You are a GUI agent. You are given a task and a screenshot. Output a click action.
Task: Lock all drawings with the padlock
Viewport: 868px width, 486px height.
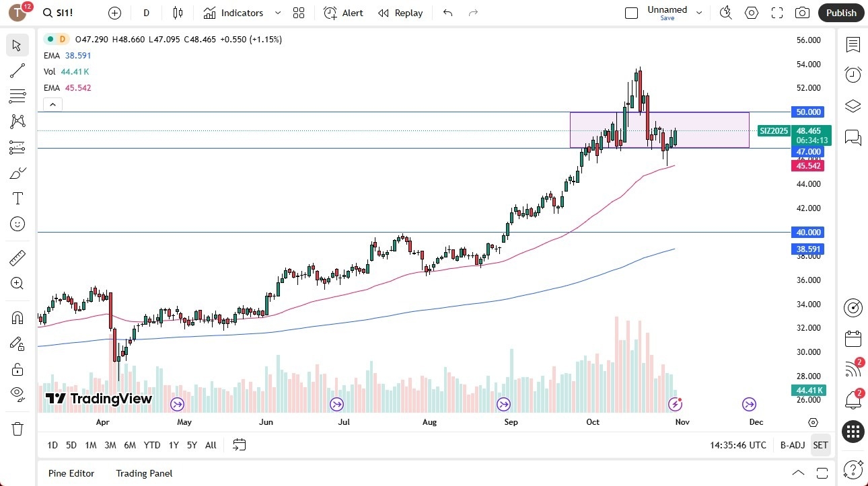point(17,369)
